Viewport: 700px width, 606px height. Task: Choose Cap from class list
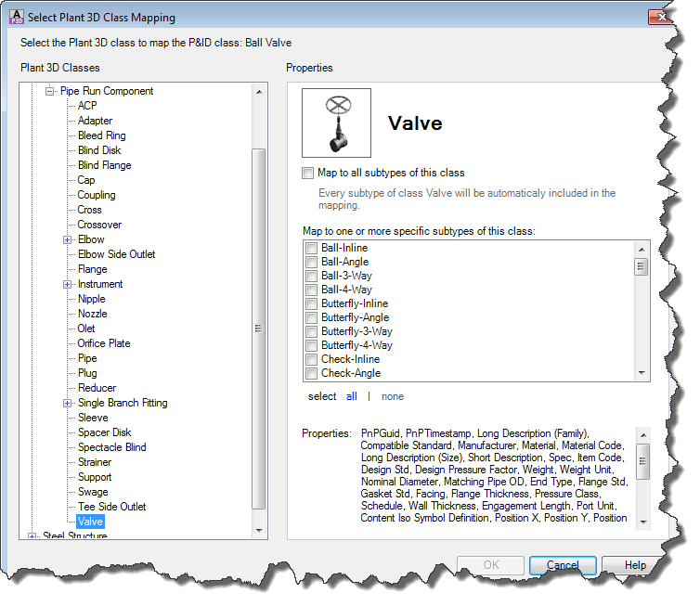click(86, 180)
